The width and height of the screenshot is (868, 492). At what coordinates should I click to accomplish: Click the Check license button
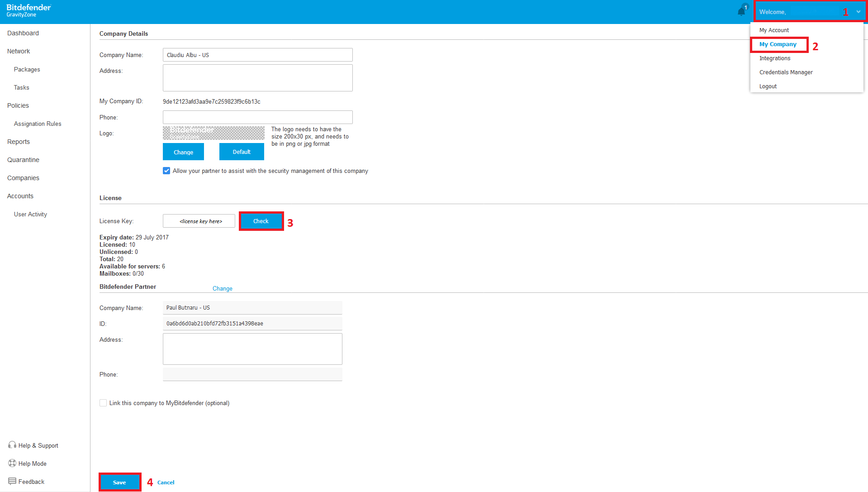click(261, 221)
